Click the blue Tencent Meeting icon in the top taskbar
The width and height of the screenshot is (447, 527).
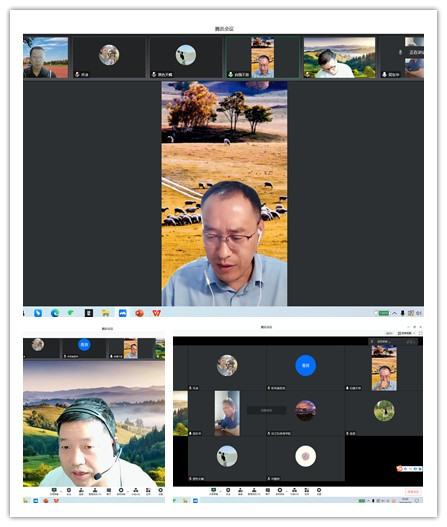(123, 313)
